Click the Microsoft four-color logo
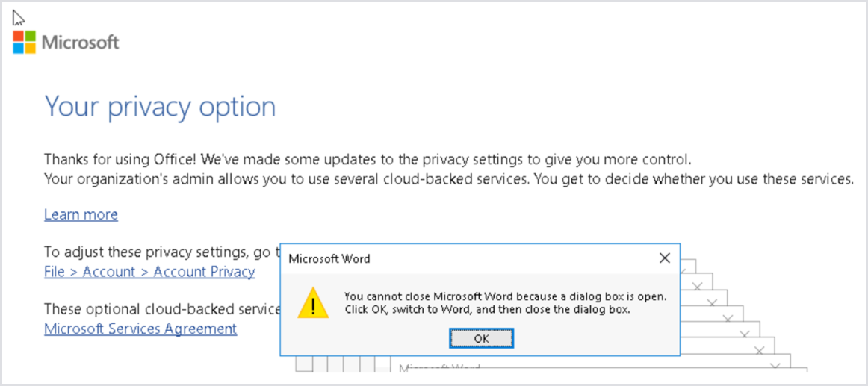This screenshot has height=386, width=868. [x=24, y=42]
